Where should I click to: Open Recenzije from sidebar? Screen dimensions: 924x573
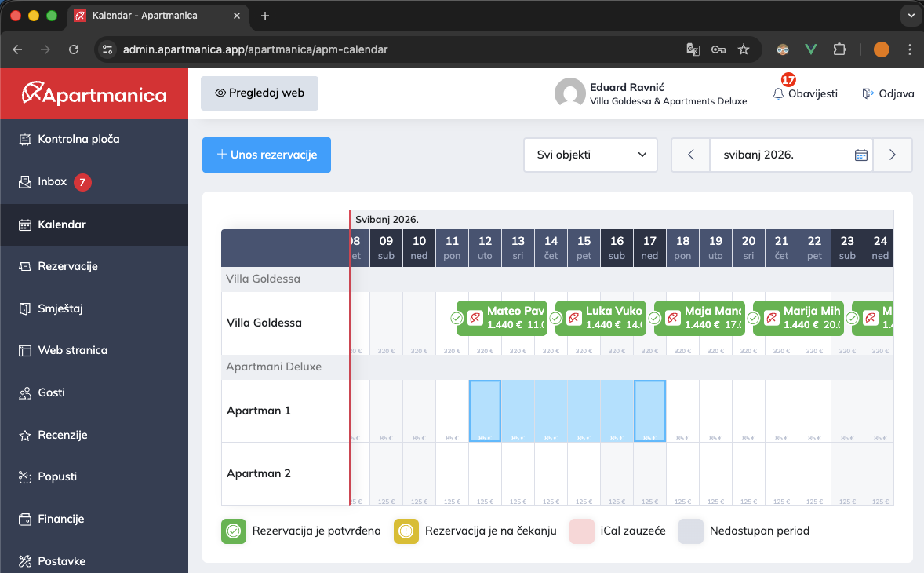(x=94, y=435)
